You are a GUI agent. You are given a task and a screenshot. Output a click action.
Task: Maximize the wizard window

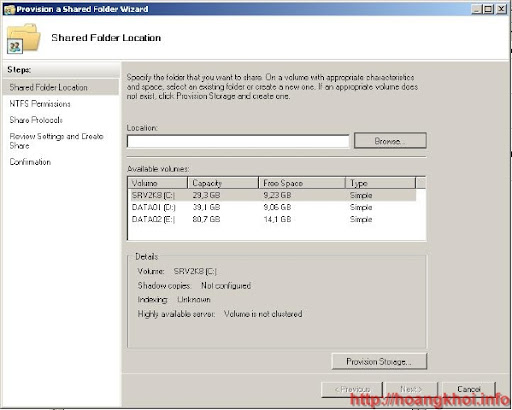click(x=488, y=9)
